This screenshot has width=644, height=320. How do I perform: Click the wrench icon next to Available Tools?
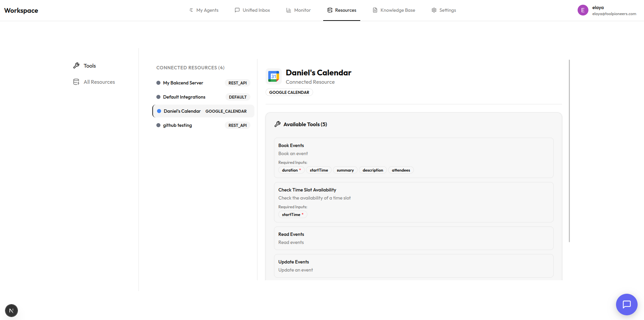click(277, 124)
